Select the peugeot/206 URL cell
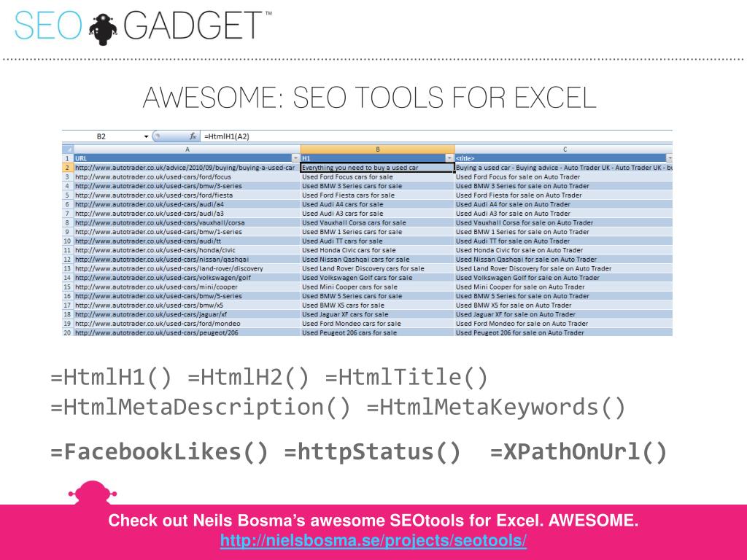Screen dimensions: 747x560 click(x=187, y=332)
